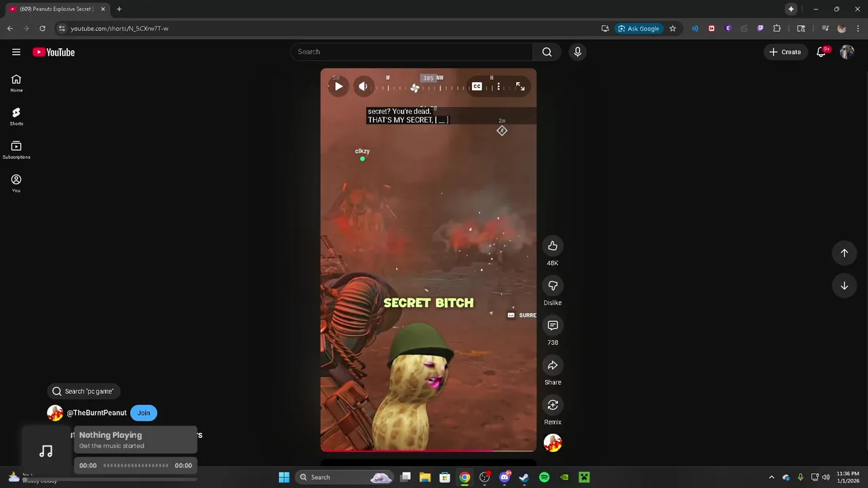Screen dimensions: 868x488
Task: Open the Short's more options menu
Action: [x=498, y=86]
